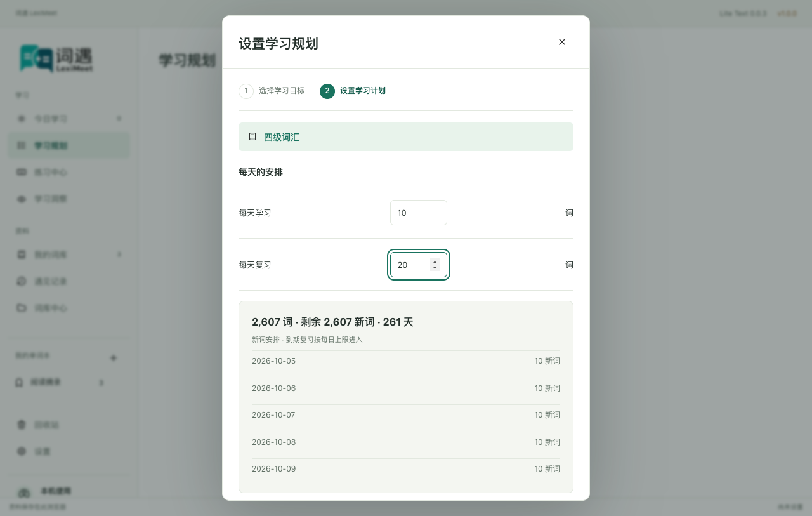Focus the 每天学习 input showing 10

[x=419, y=213]
